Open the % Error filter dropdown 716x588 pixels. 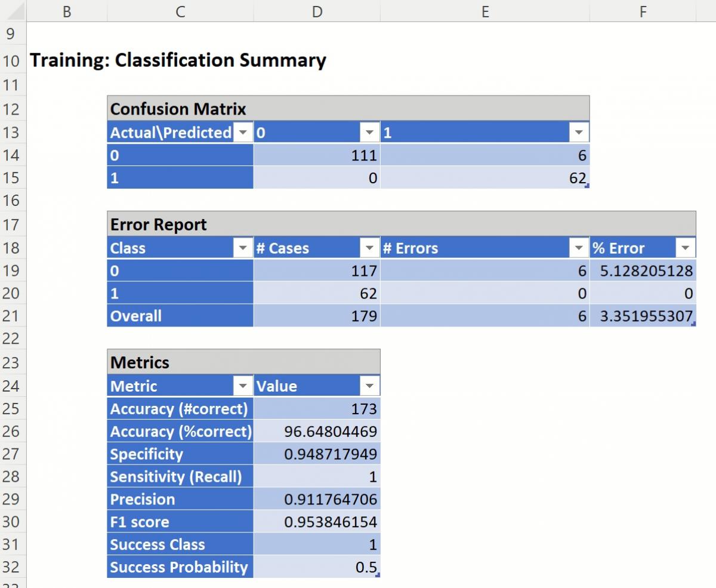[x=685, y=248]
